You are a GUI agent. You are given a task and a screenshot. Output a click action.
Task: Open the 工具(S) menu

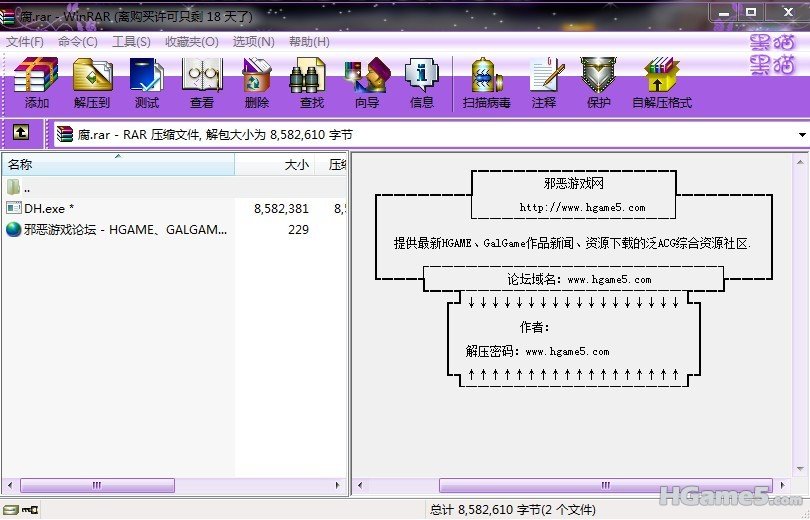click(131, 42)
